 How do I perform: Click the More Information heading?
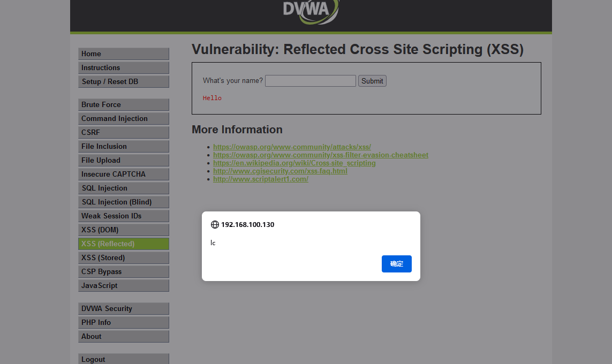(237, 130)
